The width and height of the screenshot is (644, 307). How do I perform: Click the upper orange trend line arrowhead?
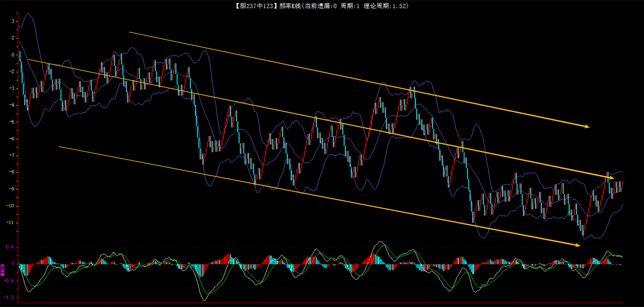pyautogui.click(x=587, y=127)
